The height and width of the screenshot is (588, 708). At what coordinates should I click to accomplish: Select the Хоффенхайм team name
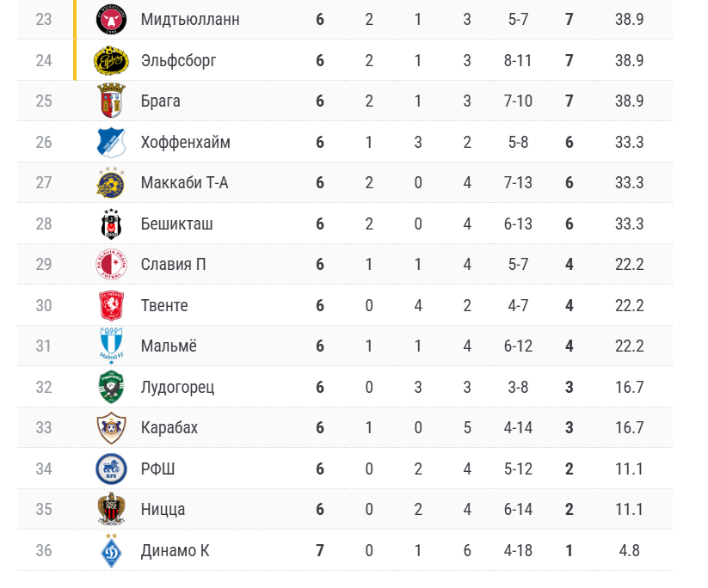pyautogui.click(x=186, y=142)
